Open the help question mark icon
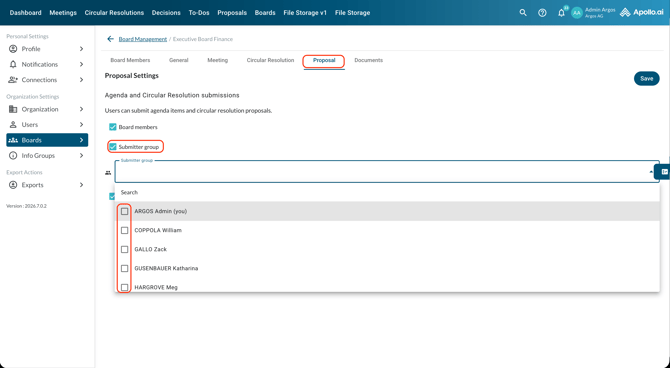The image size is (670, 368). pos(542,13)
